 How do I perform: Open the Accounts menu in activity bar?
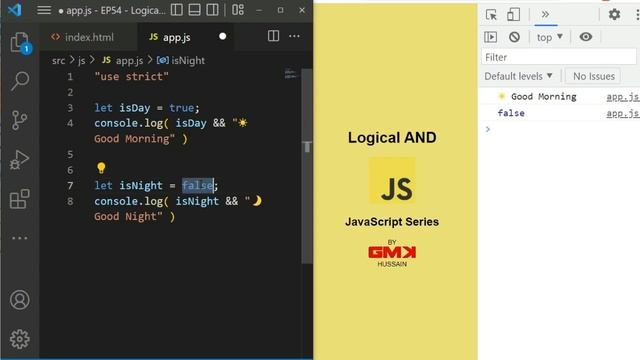[x=20, y=300]
